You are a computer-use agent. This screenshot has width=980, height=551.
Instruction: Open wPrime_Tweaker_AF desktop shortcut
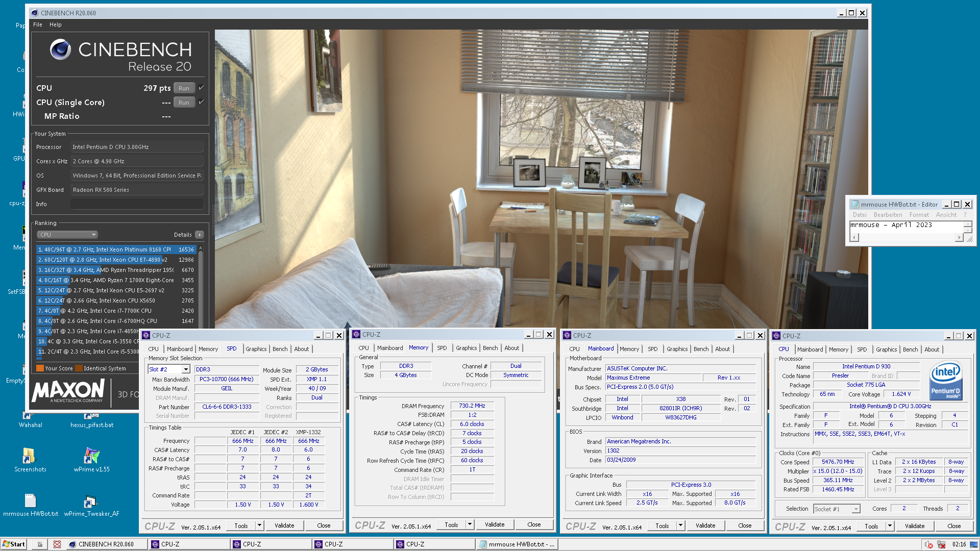pos(92,505)
